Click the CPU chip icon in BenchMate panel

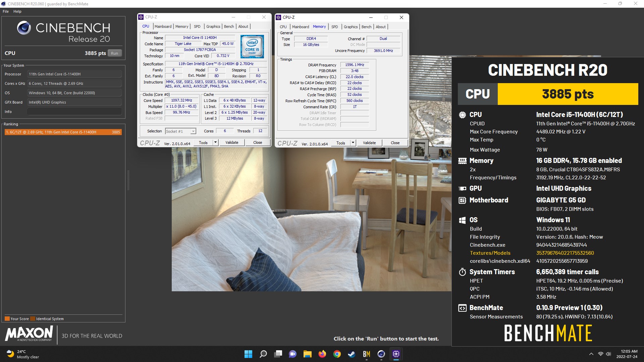(463, 115)
